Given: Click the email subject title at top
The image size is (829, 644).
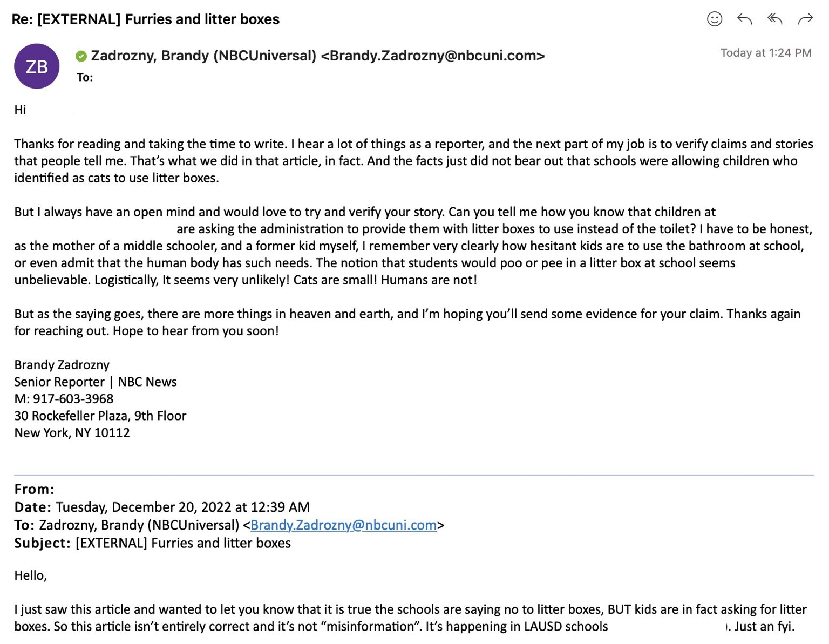Looking at the screenshot, I should [146, 19].
